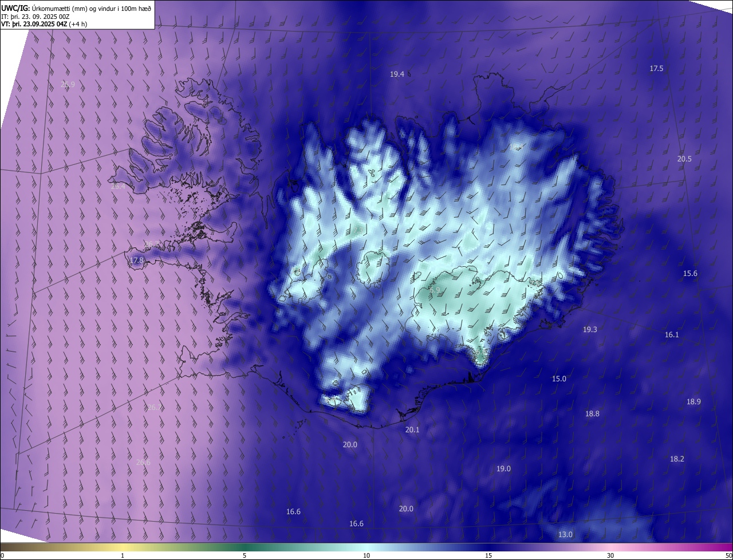
Task: Click the 10 tick on the color scale
Action: click(366, 556)
